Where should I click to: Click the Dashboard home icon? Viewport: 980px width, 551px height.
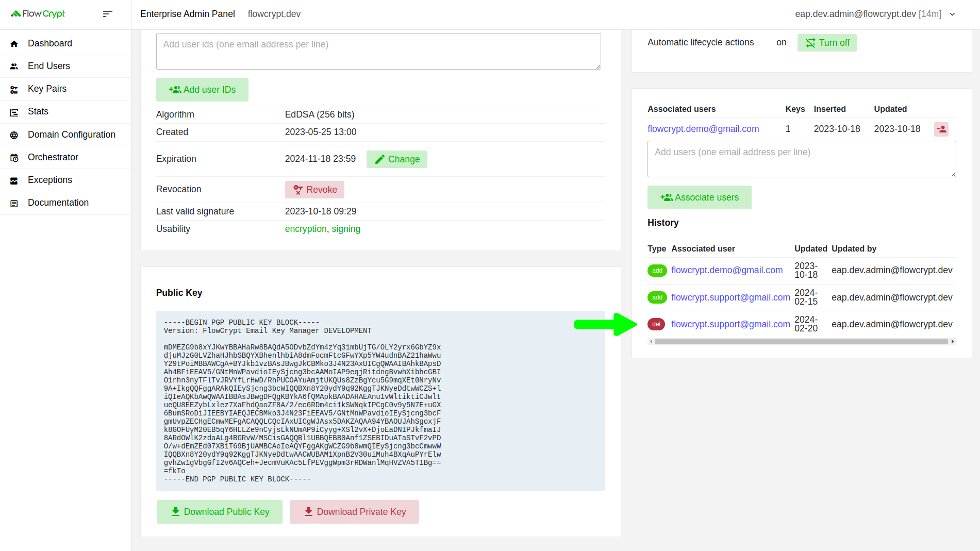(x=14, y=44)
